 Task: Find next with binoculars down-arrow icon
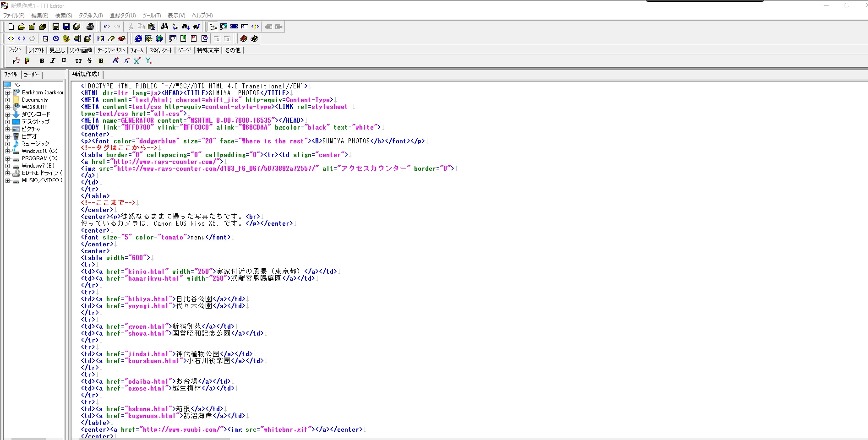click(186, 27)
